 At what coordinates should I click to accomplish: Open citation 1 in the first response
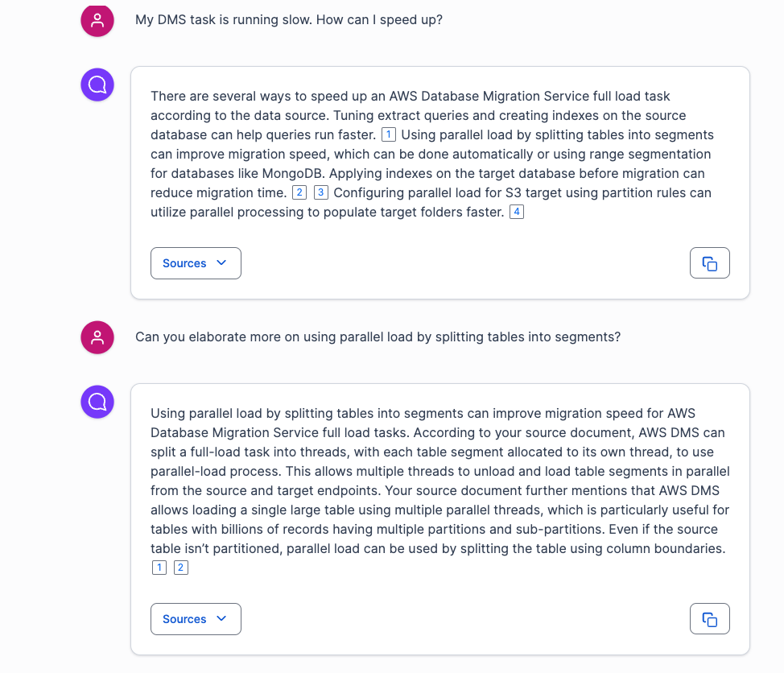coord(388,134)
